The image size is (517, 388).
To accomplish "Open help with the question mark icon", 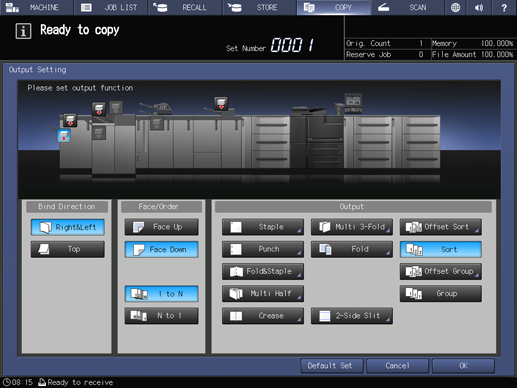I will click(504, 7).
